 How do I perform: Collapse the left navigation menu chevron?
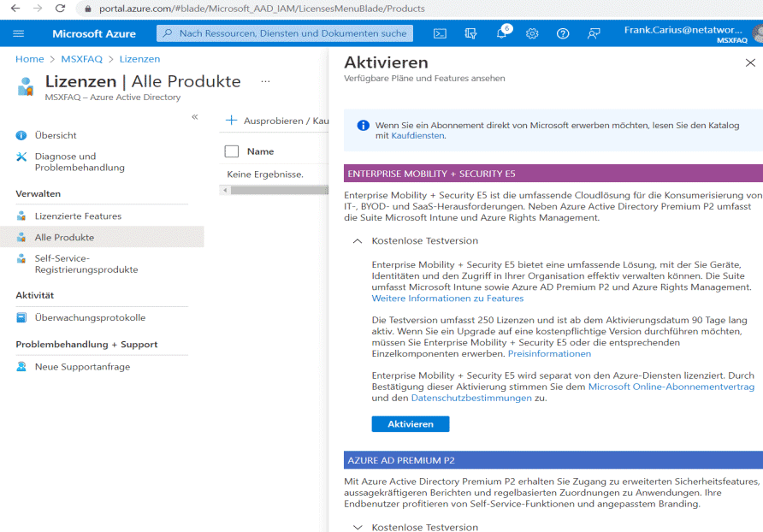click(x=195, y=117)
